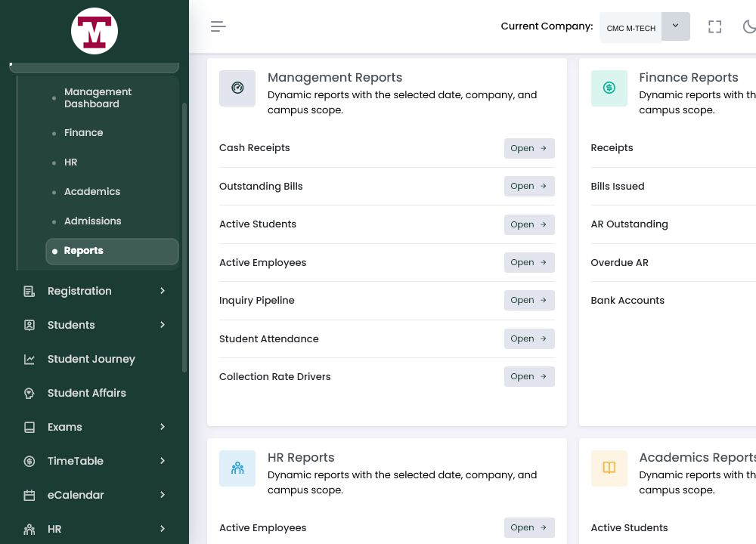This screenshot has height=544, width=756.
Task: Select the active Reports submenu item
Action: (x=112, y=251)
